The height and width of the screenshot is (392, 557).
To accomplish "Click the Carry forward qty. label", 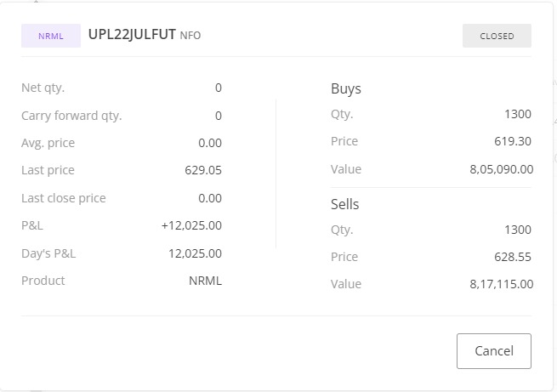I will (71, 116).
